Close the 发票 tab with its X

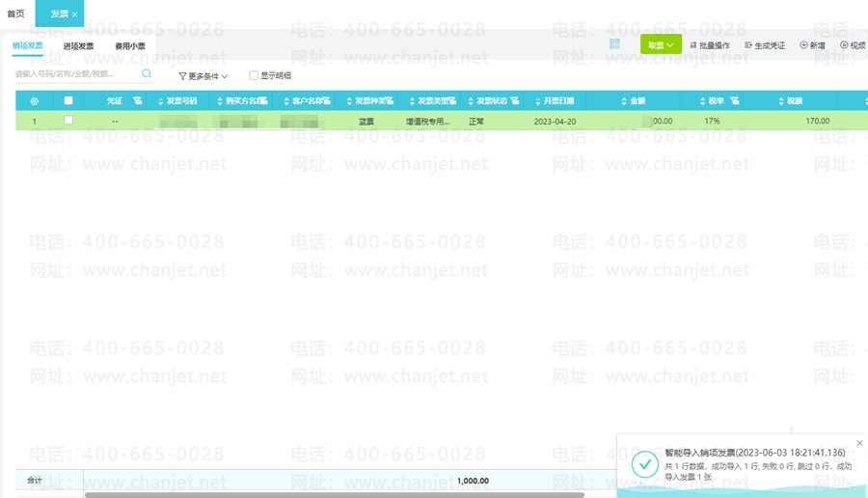(74, 14)
